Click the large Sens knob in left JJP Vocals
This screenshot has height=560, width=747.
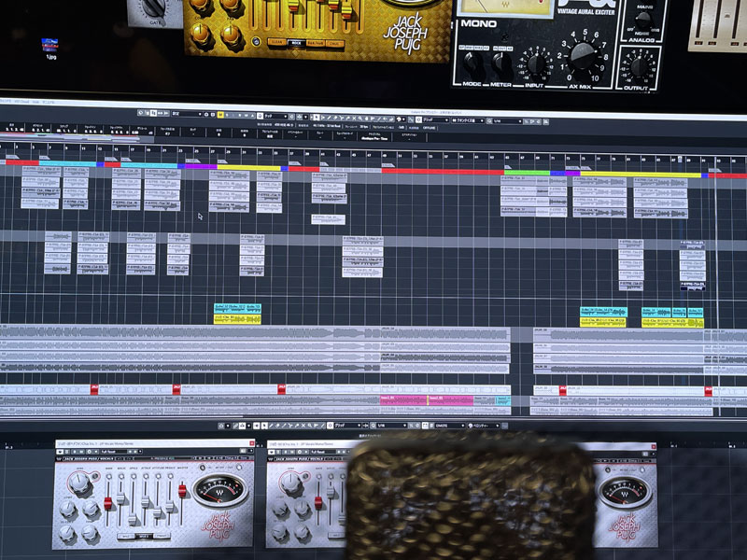tap(78, 483)
